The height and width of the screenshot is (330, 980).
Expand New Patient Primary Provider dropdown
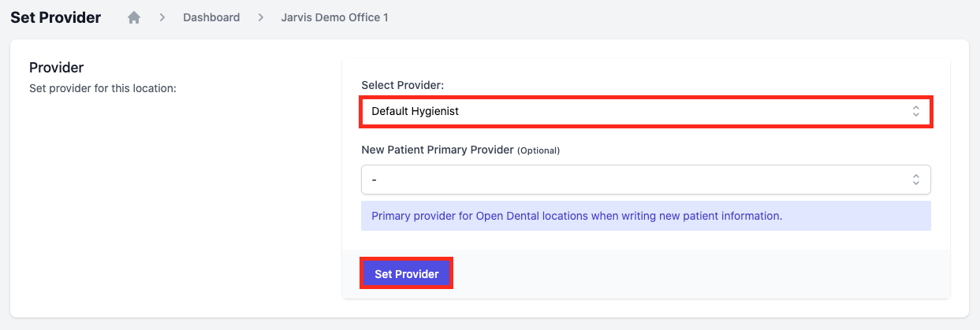tap(646, 180)
